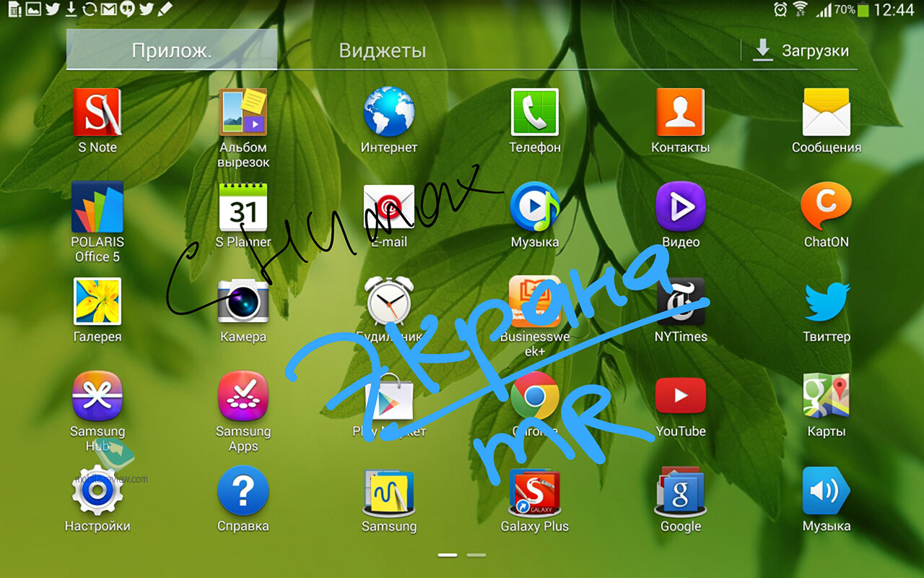The height and width of the screenshot is (578, 924).
Task: Open the Интернет browser
Action: click(389, 112)
